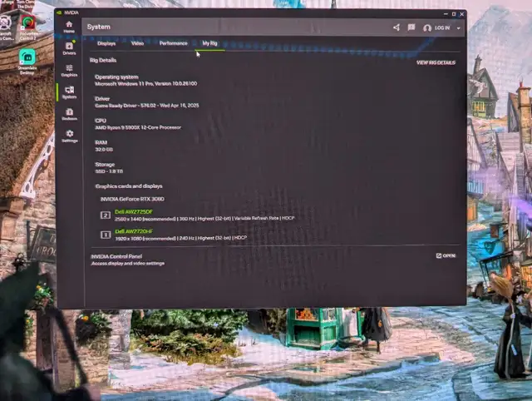
Task: Click the NVIDIA GeForce RTX 3080 text
Action: tap(132, 199)
